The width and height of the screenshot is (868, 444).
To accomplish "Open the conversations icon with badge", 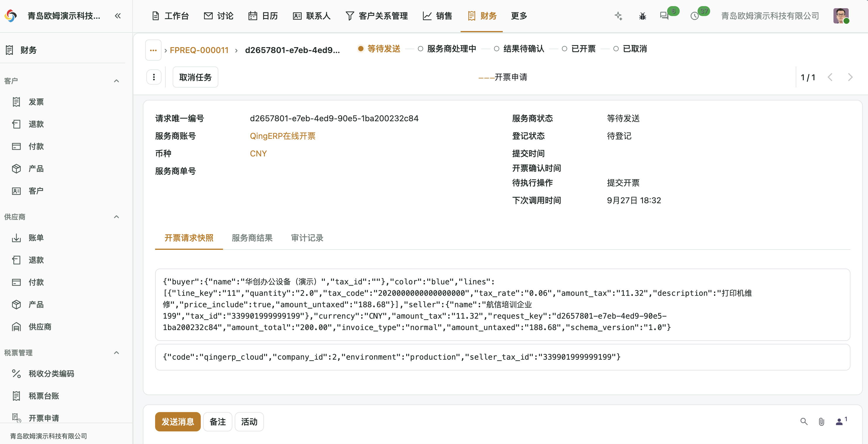I will pos(665,16).
